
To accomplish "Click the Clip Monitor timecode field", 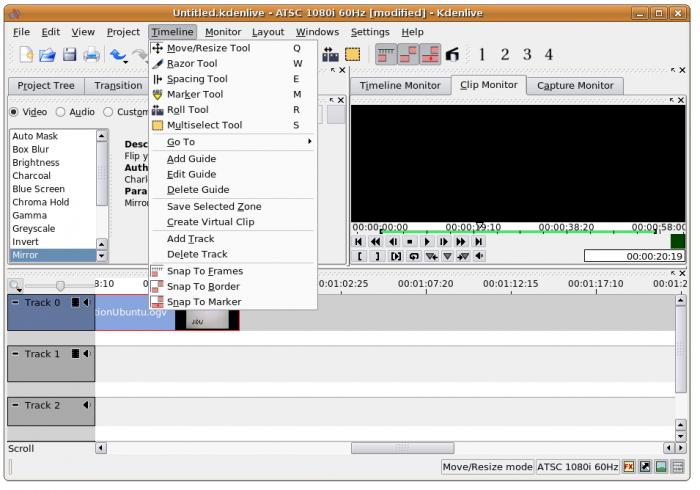I will click(634, 256).
